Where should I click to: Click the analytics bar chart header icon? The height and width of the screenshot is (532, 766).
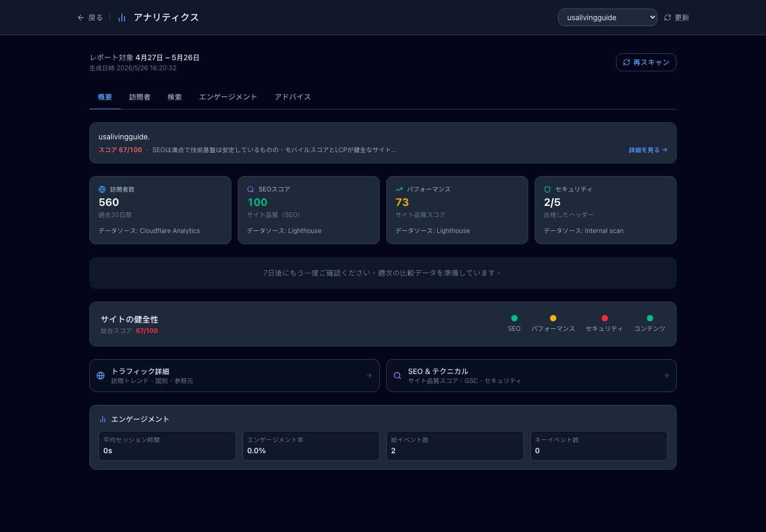[122, 18]
